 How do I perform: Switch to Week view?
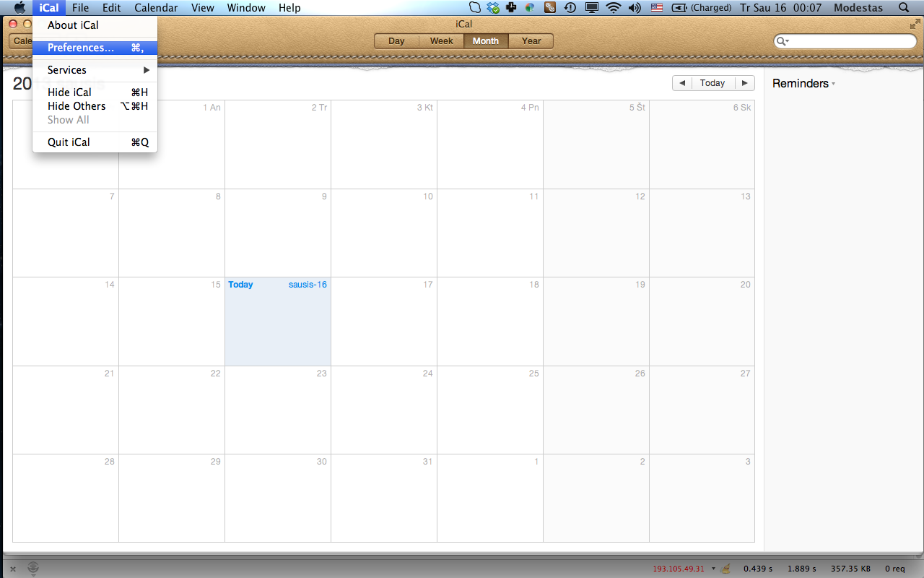(x=441, y=41)
